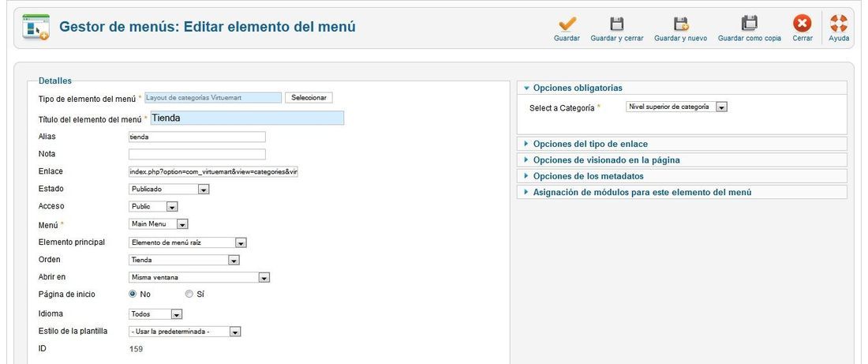868x364 pixels.
Task: Open the Select a Categoría dropdown
Action: click(x=676, y=107)
